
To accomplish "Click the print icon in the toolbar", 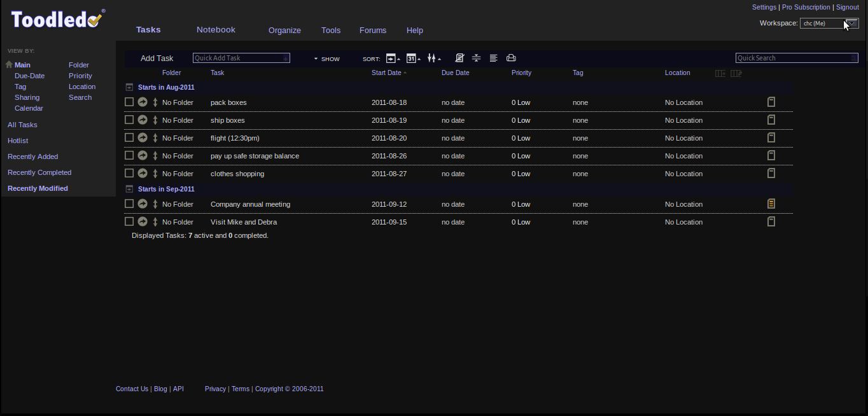I will pyautogui.click(x=510, y=58).
